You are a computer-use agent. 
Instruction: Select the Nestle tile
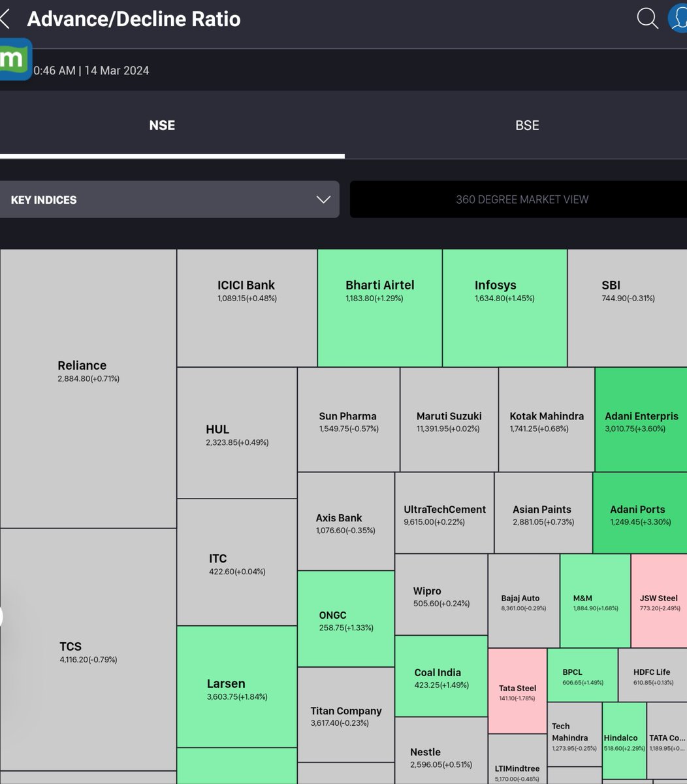click(441, 751)
